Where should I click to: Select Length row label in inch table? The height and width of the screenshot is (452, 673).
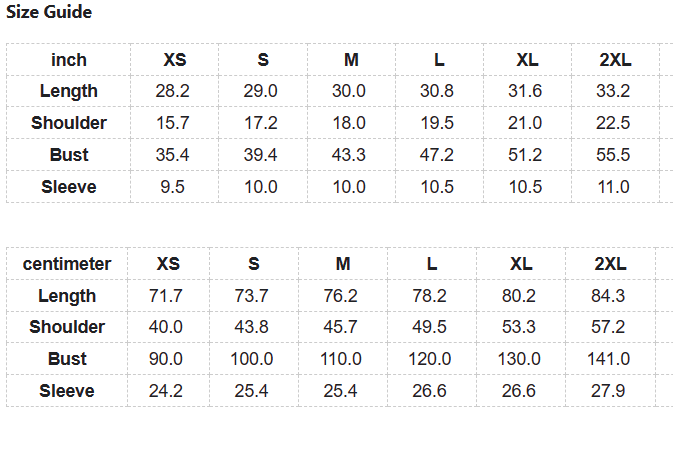(69, 91)
